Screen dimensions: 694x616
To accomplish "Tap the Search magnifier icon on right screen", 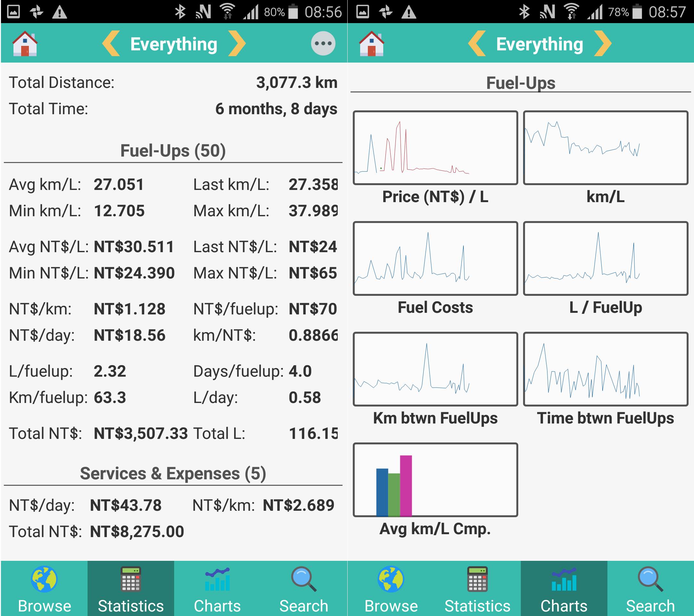I will (x=650, y=579).
